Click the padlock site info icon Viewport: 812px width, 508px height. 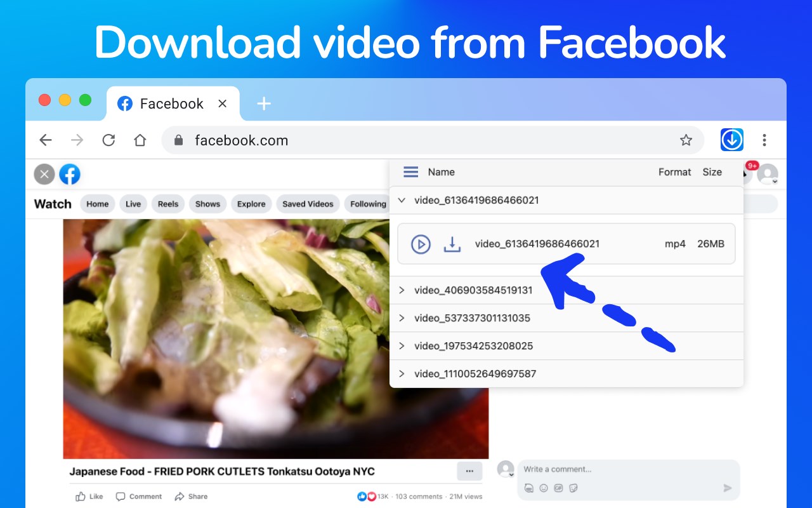(x=178, y=140)
